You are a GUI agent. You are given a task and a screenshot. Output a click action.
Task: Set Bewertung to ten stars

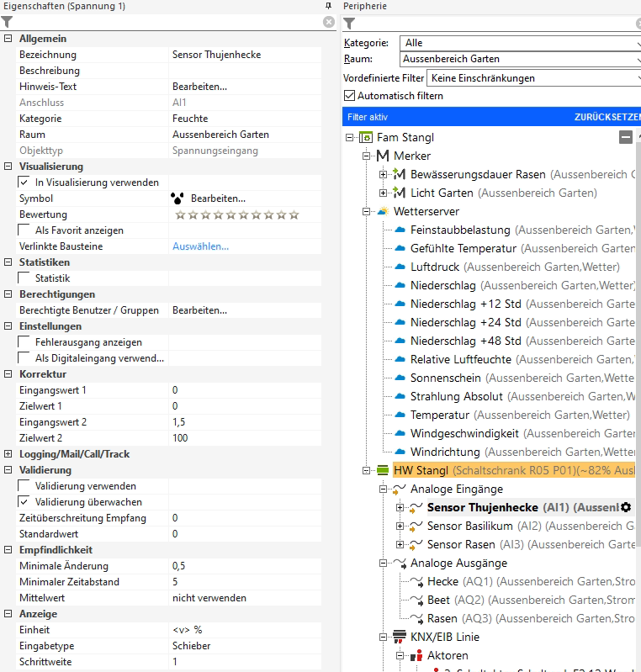coord(294,214)
